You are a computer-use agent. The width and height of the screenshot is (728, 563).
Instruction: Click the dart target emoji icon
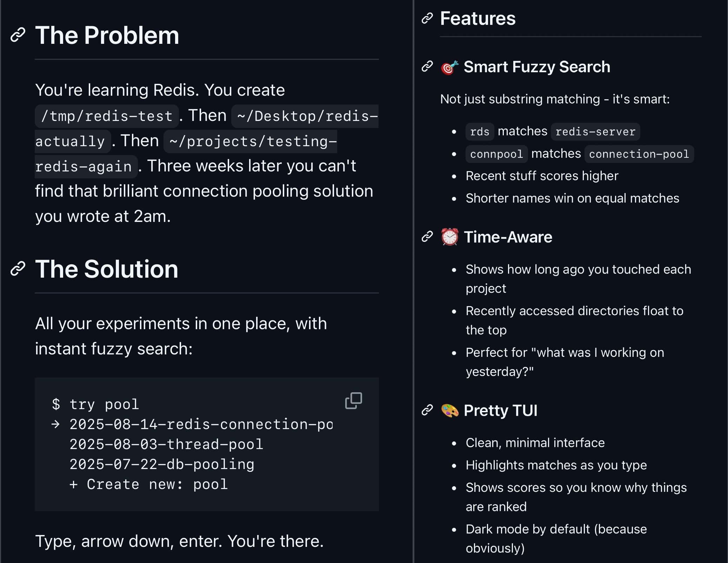pyautogui.click(x=449, y=67)
